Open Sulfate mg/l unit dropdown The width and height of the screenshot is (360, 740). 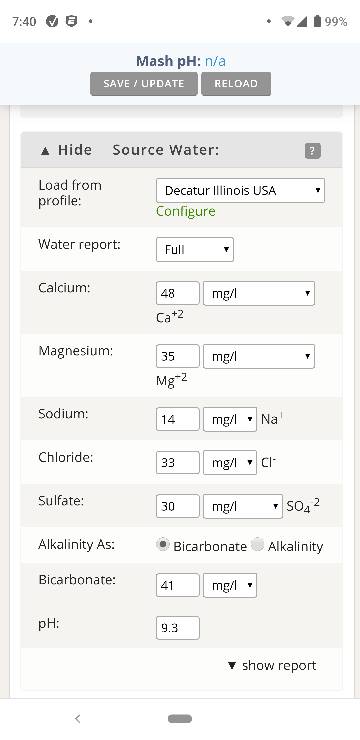(243, 506)
